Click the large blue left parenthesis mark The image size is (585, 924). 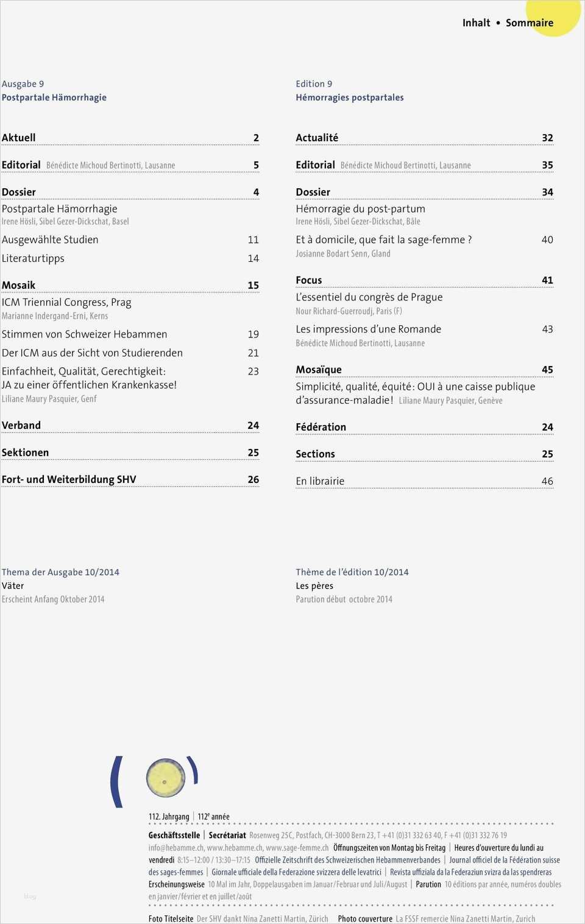click(116, 781)
